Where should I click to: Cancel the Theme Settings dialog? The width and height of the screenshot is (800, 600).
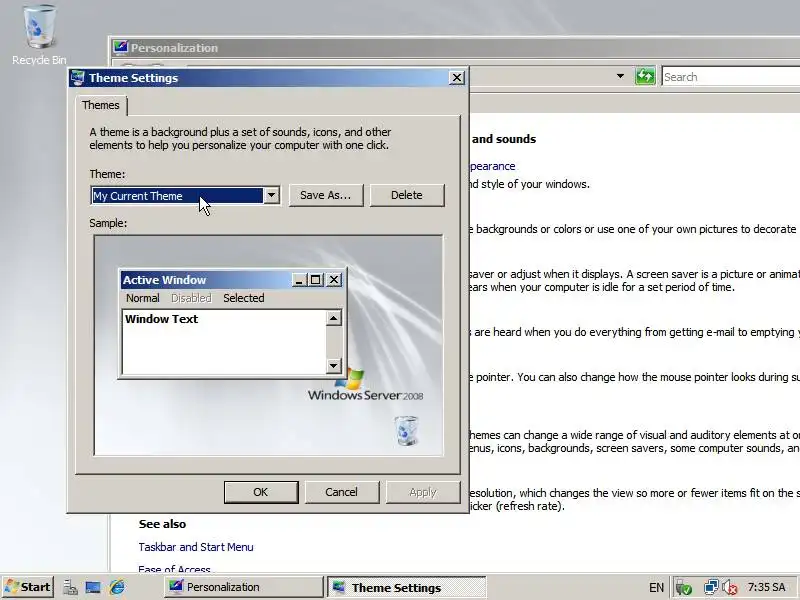(x=341, y=492)
